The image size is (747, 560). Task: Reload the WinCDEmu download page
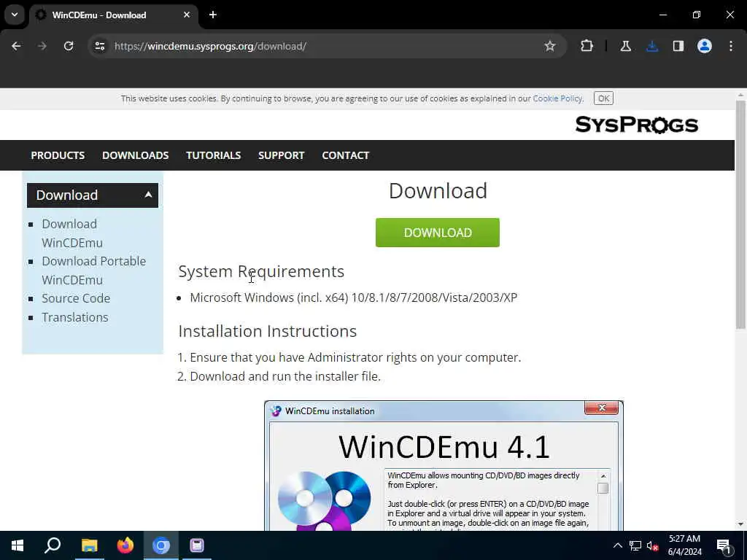click(69, 46)
